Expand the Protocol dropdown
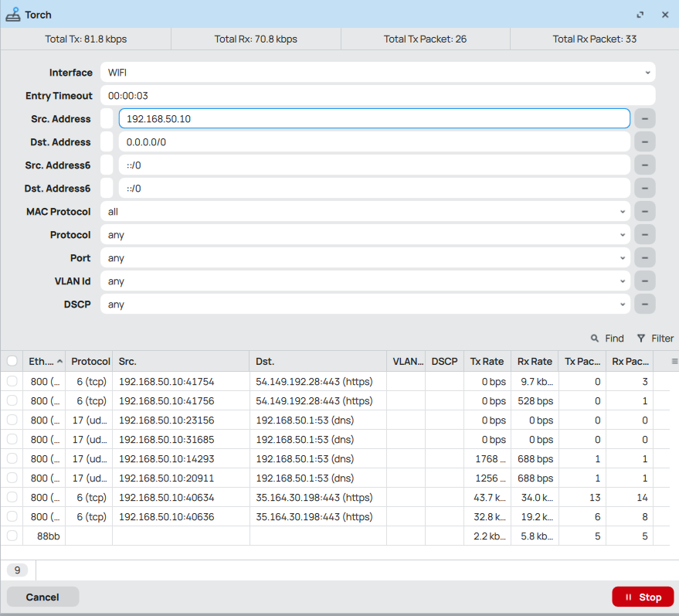Viewport: 679px width, 616px height. (x=365, y=235)
